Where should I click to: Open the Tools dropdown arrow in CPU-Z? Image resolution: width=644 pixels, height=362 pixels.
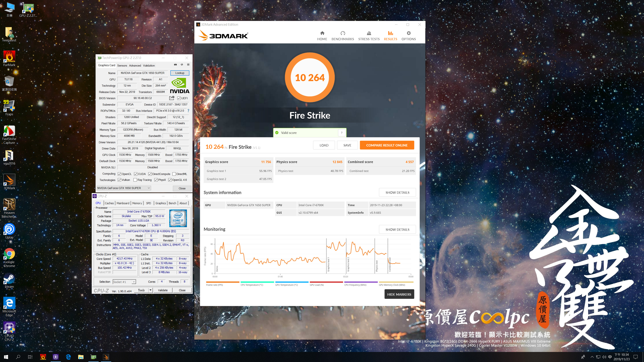click(x=150, y=290)
